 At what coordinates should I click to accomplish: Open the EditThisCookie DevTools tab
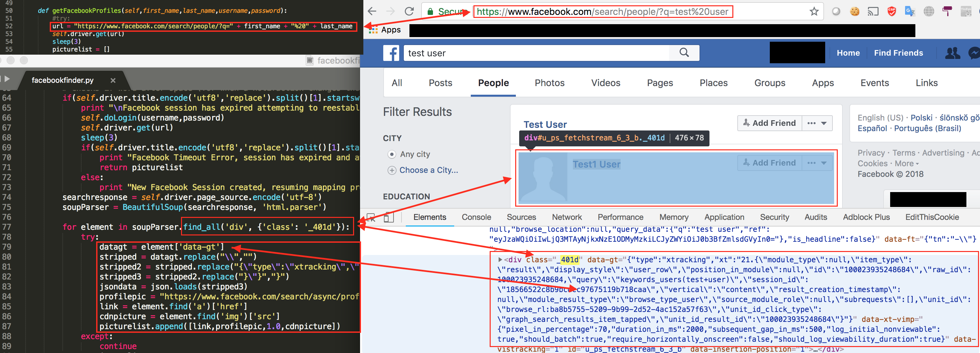tap(932, 217)
